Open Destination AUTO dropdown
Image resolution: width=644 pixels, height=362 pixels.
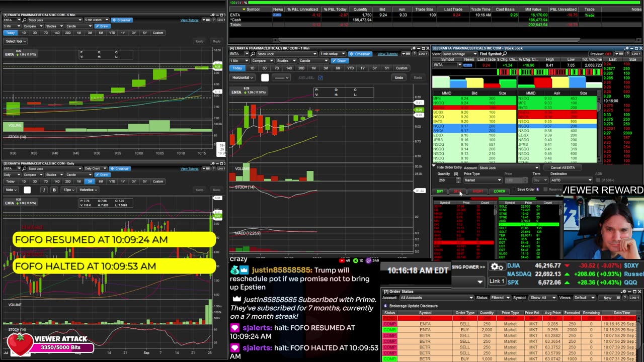coord(571,180)
